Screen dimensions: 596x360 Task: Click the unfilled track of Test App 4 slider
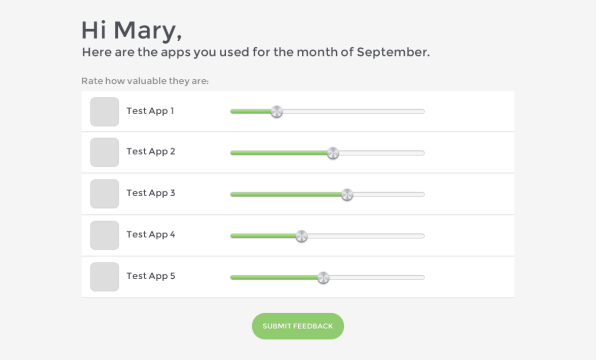pyautogui.click(x=366, y=236)
